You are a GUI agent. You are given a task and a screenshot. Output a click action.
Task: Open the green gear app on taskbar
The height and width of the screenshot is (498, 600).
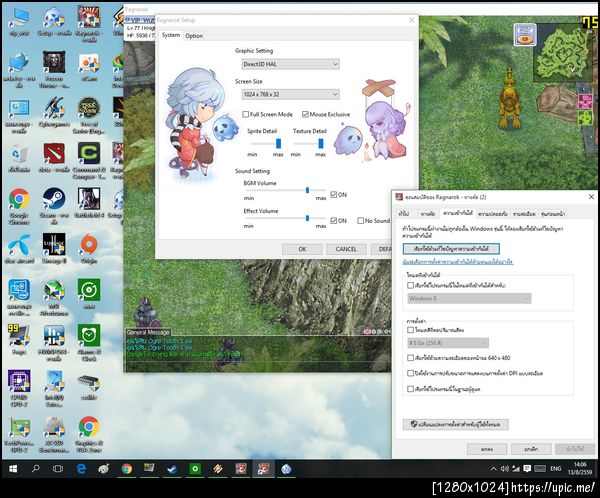(x=195, y=469)
